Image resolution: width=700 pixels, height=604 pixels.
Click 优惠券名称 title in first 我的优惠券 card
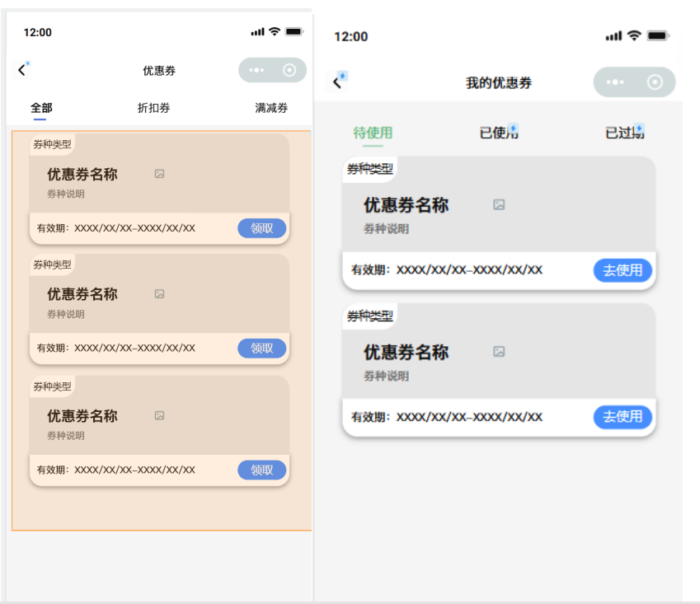(x=406, y=205)
